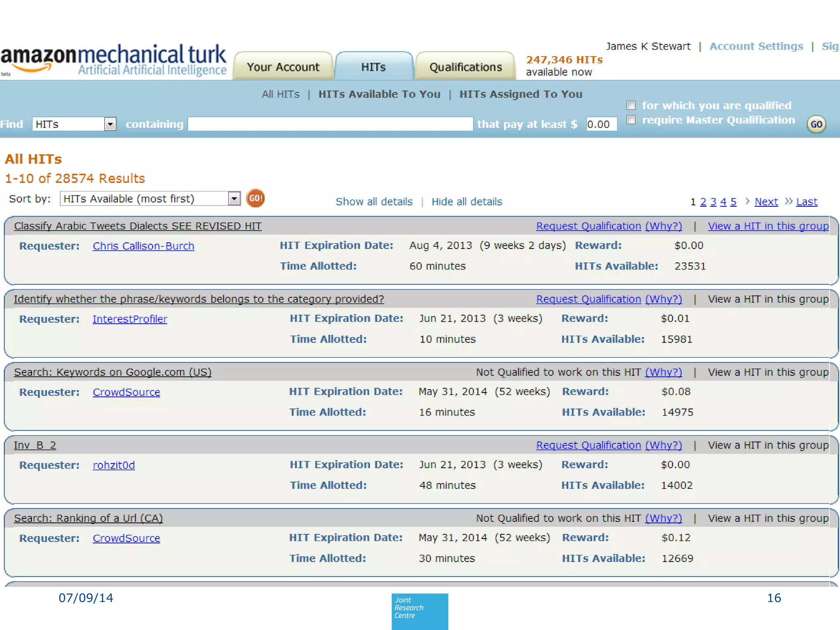Click the minimum pay amount field

click(x=601, y=124)
